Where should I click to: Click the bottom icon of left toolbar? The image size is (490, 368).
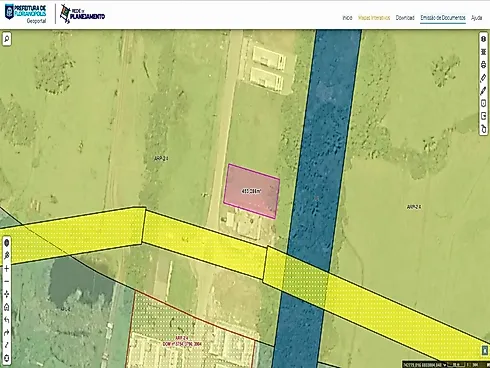pyautogui.click(x=7, y=358)
